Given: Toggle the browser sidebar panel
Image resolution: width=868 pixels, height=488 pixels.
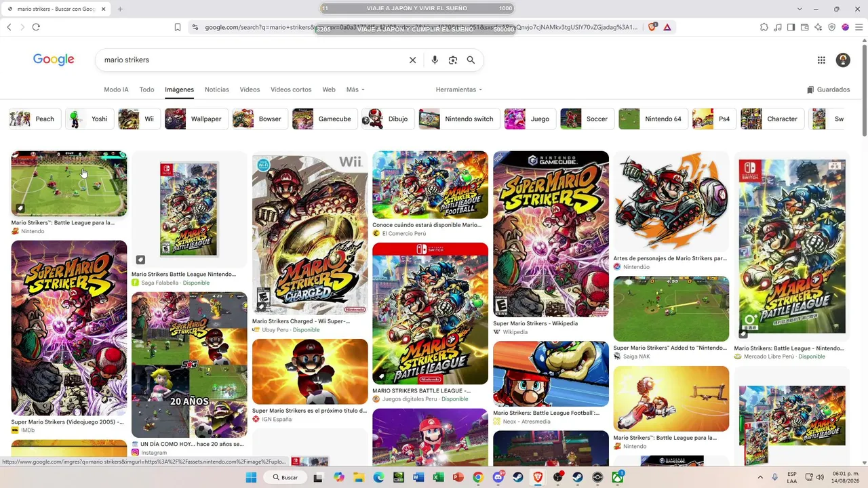Looking at the screenshot, I should coord(791,27).
